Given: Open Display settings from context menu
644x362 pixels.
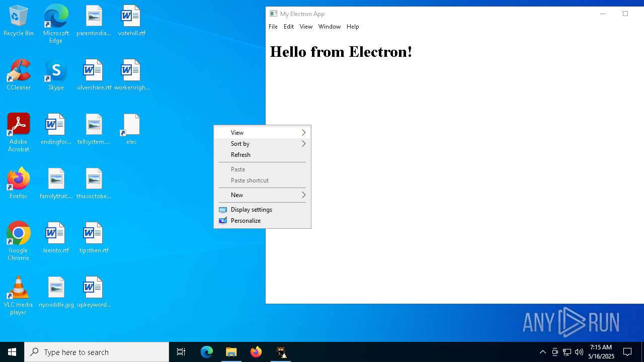Looking at the screenshot, I should click(262, 210).
